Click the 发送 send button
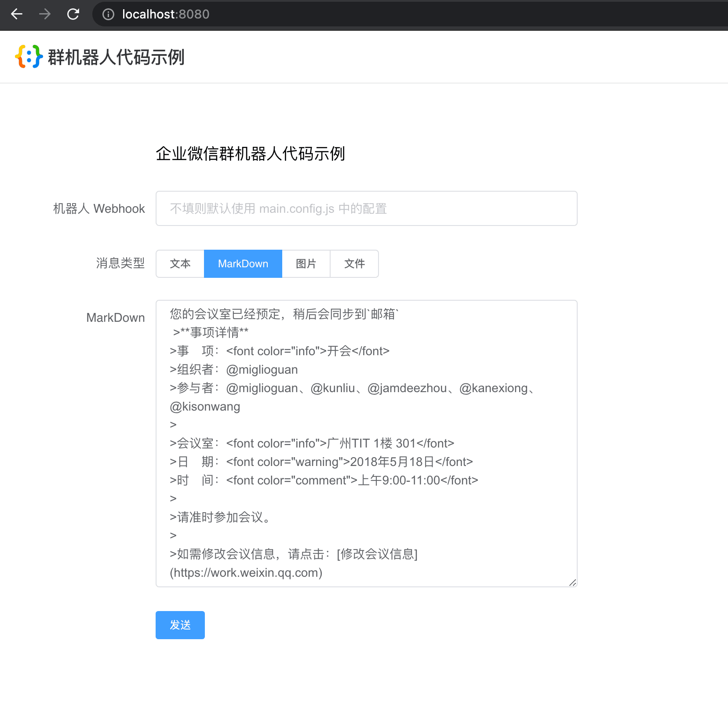The image size is (728, 706). pos(180,625)
